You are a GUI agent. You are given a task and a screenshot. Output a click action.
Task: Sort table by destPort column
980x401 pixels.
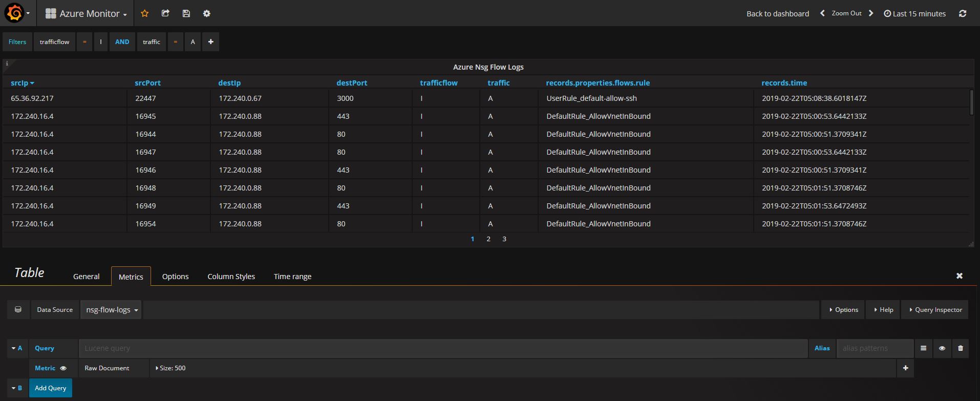pyautogui.click(x=352, y=83)
